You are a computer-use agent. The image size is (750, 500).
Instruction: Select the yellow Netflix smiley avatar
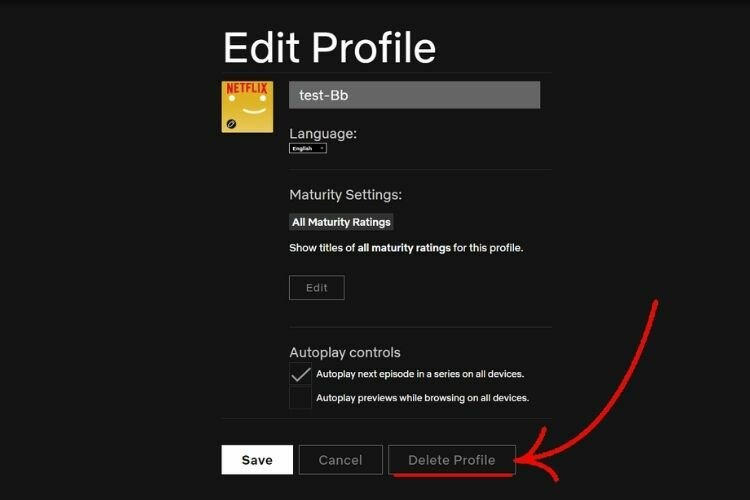click(247, 107)
